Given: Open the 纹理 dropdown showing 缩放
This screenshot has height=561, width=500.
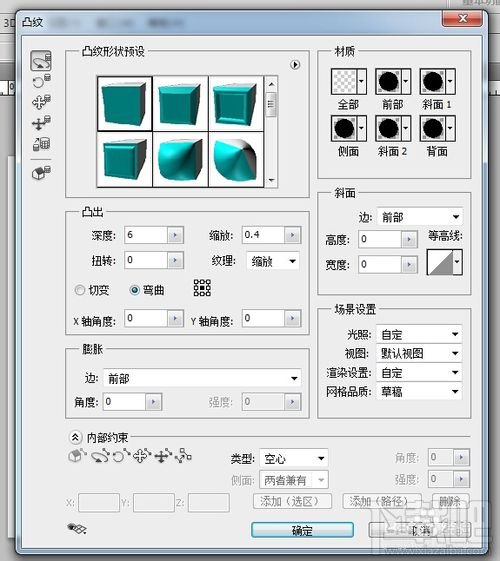Looking at the screenshot, I should point(273,262).
